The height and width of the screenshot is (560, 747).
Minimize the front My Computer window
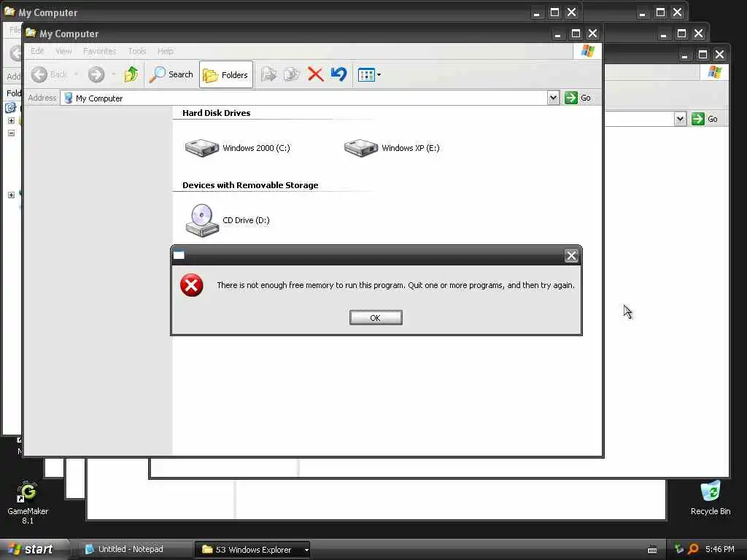tap(557, 34)
